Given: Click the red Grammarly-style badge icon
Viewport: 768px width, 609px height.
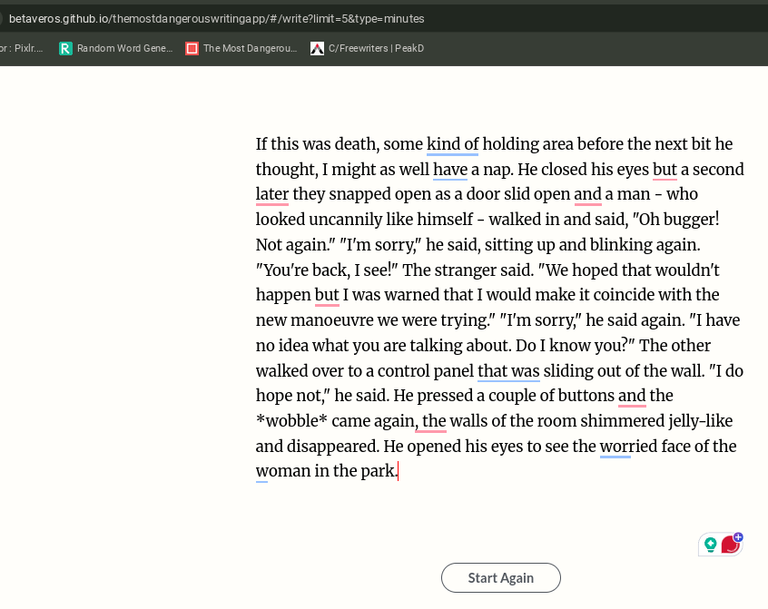Looking at the screenshot, I should pos(731,544).
